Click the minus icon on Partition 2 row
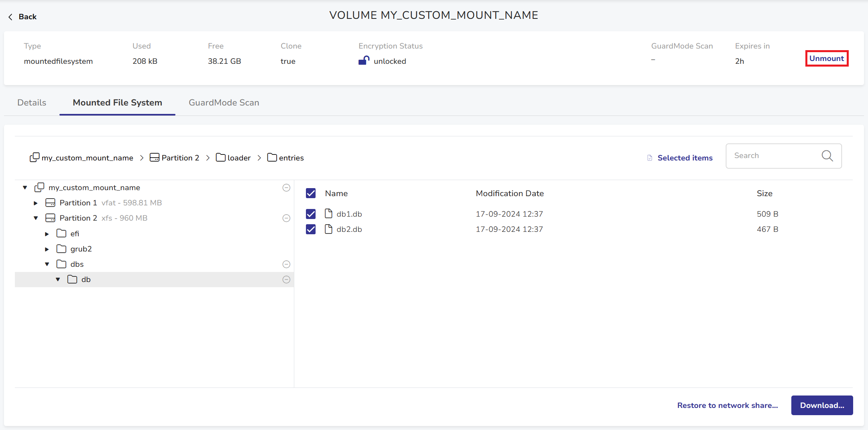 (286, 218)
